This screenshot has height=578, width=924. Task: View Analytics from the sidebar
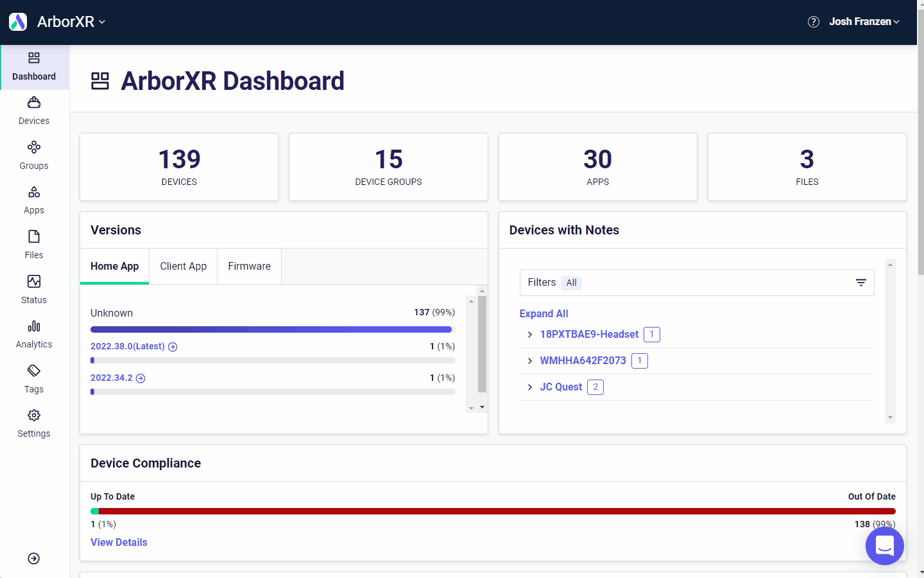34,335
